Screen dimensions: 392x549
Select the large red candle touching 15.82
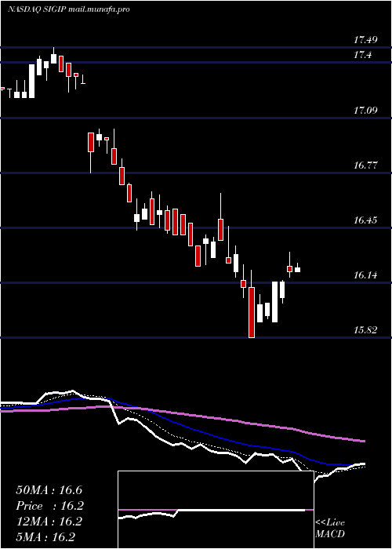tap(252, 312)
